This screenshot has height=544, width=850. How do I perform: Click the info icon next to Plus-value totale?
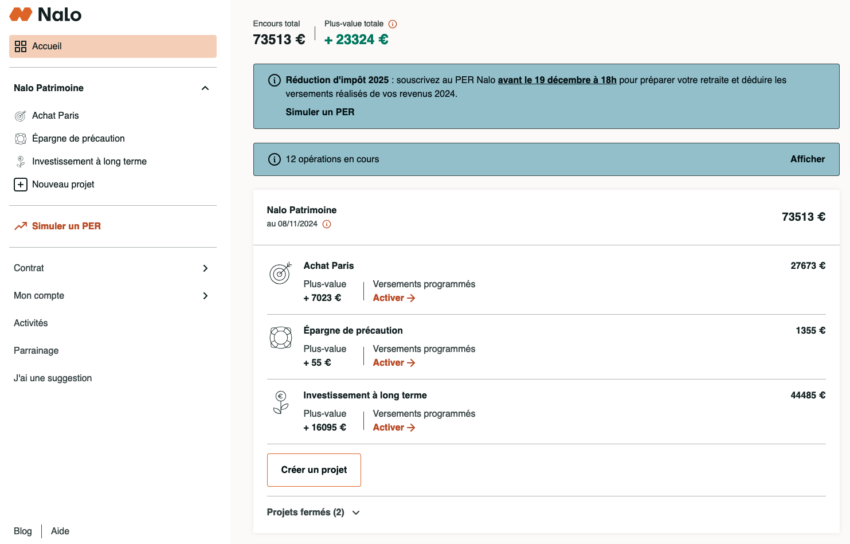tap(392, 24)
